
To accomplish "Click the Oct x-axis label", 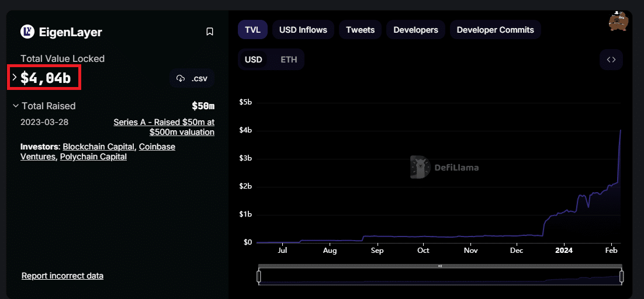I will click(x=423, y=250).
